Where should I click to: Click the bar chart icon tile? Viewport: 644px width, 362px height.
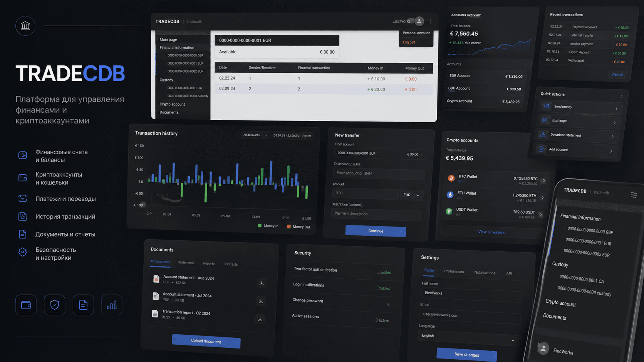(112, 305)
